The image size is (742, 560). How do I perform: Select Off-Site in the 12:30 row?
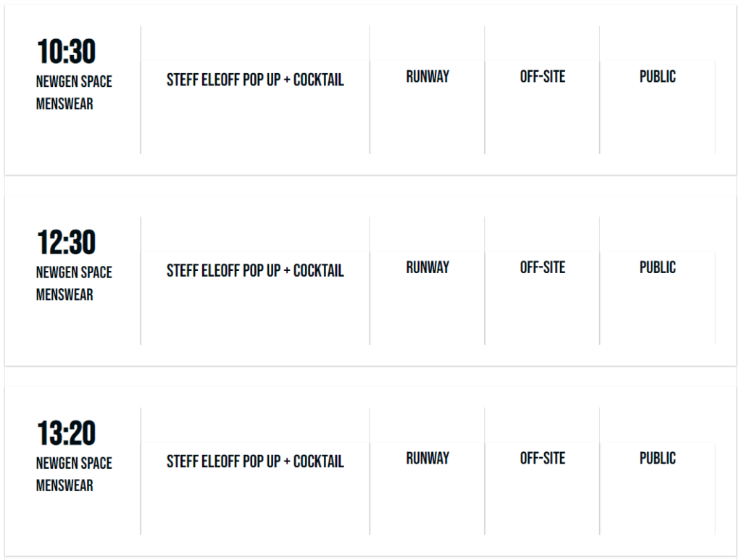[542, 267]
